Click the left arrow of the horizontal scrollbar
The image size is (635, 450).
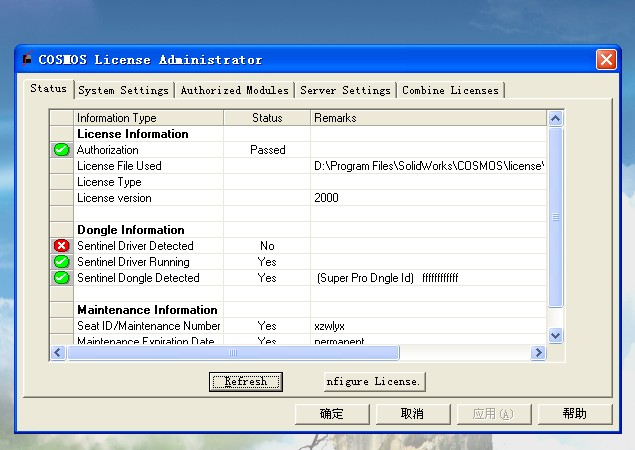click(x=58, y=352)
